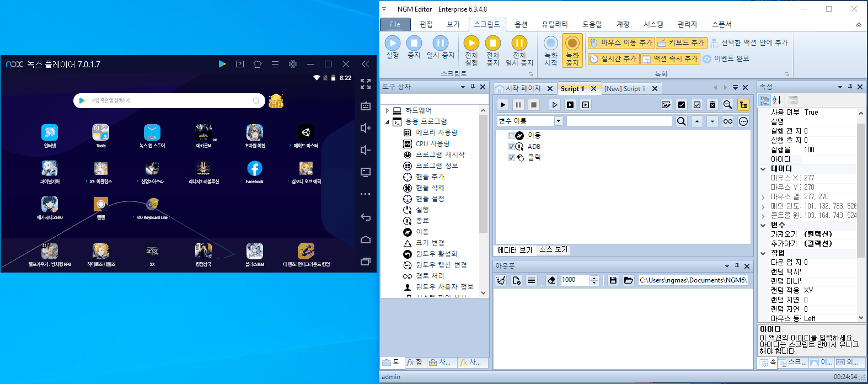Open the 편집 ribbon tab
Screen dimensions: 868x384
point(426,24)
